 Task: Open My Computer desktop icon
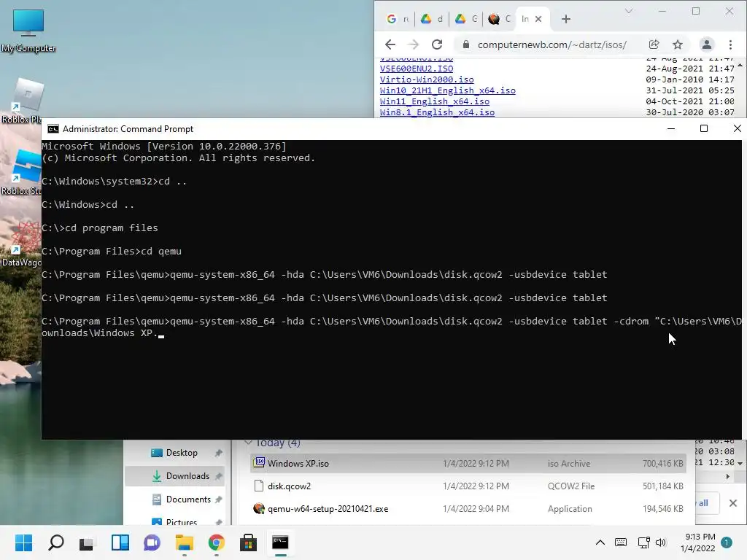[28, 31]
